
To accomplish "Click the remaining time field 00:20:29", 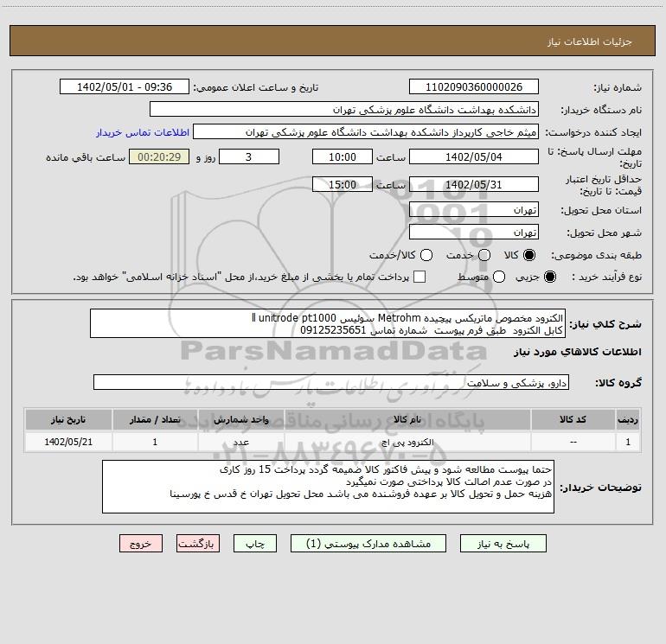I will point(159,156).
